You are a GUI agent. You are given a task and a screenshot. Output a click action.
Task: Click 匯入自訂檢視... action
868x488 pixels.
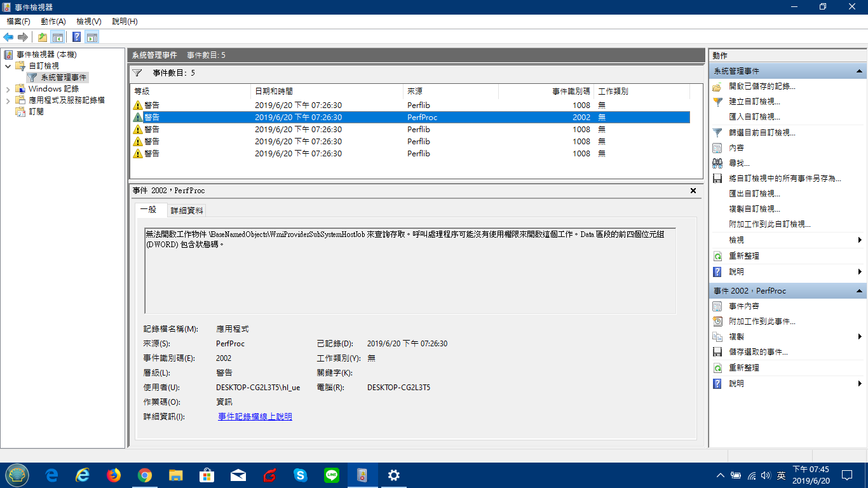point(754,117)
